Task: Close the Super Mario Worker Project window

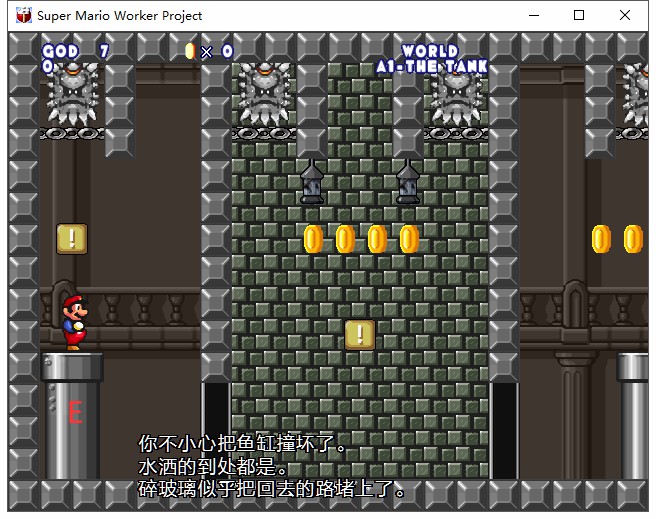Action: click(625, 15)
